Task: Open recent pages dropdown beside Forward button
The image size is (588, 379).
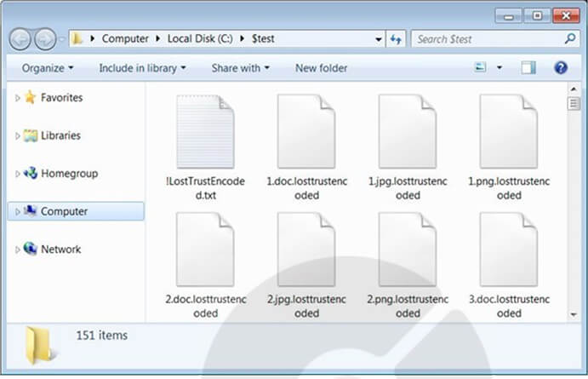Action: (x=62, y=39)
